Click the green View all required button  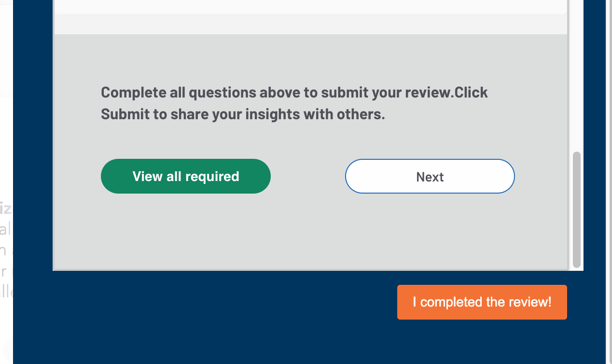tap(185, 176)
